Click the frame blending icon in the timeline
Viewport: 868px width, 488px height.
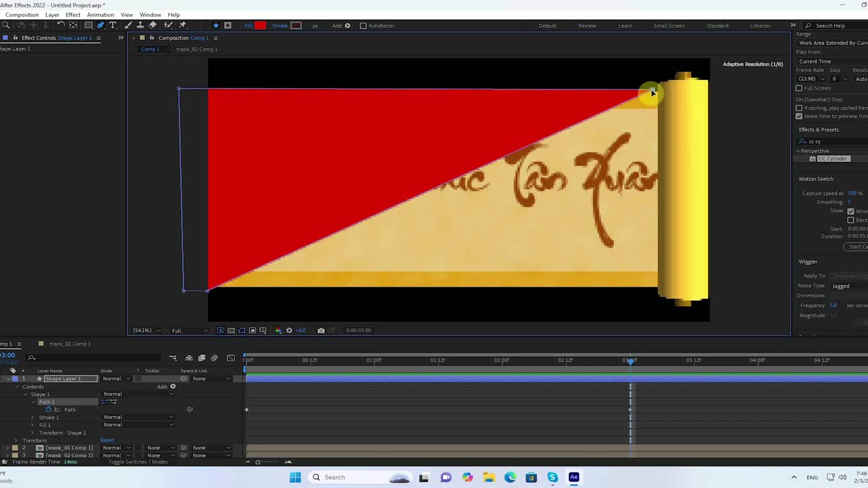[x=201, y=358]
